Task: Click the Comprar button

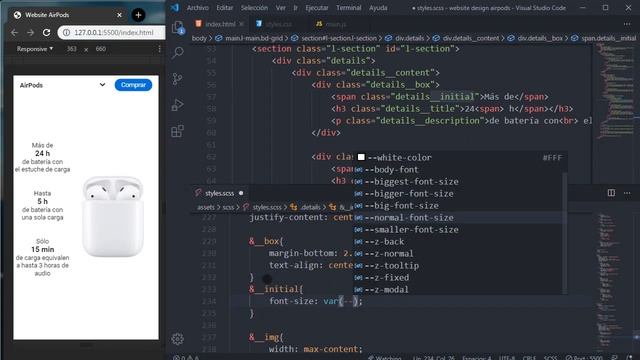Action: tap(133, 85)
